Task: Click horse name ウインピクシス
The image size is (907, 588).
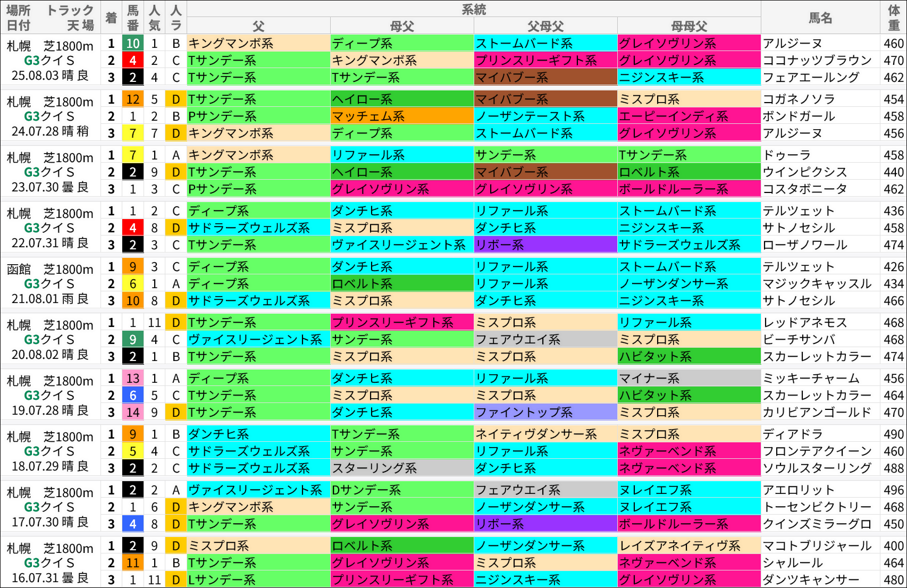Action: pyautogui.click(x=805, y=172)
